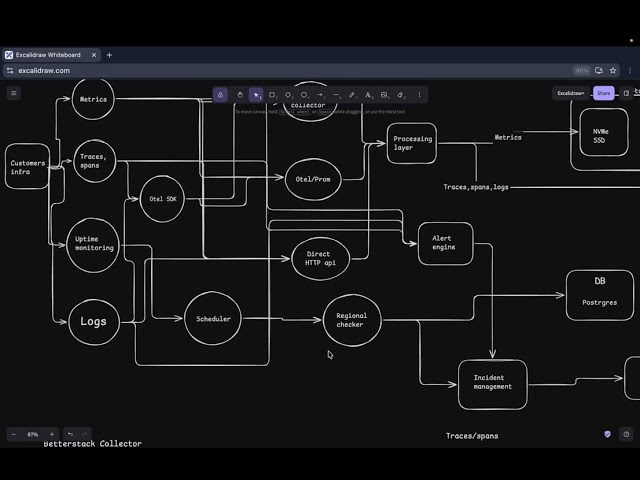Click the Traces,spans,logs text label
The width and height of the screenshot is (640, 480).
pos(476,187)
